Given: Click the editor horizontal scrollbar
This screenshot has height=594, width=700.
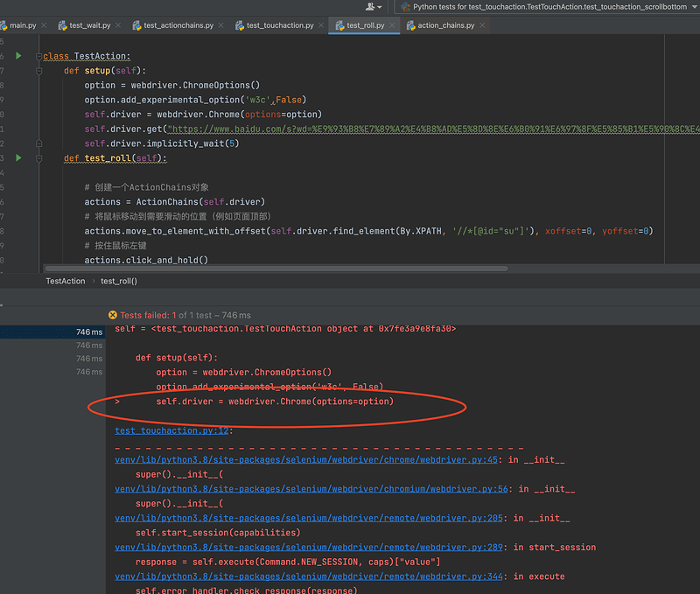Looking at the screenshot, I should 276,269.
